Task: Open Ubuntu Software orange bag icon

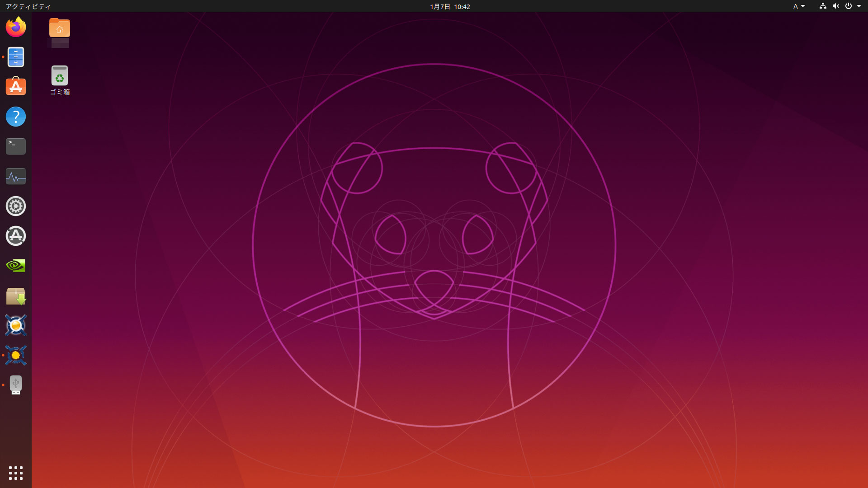Action: 16,86
